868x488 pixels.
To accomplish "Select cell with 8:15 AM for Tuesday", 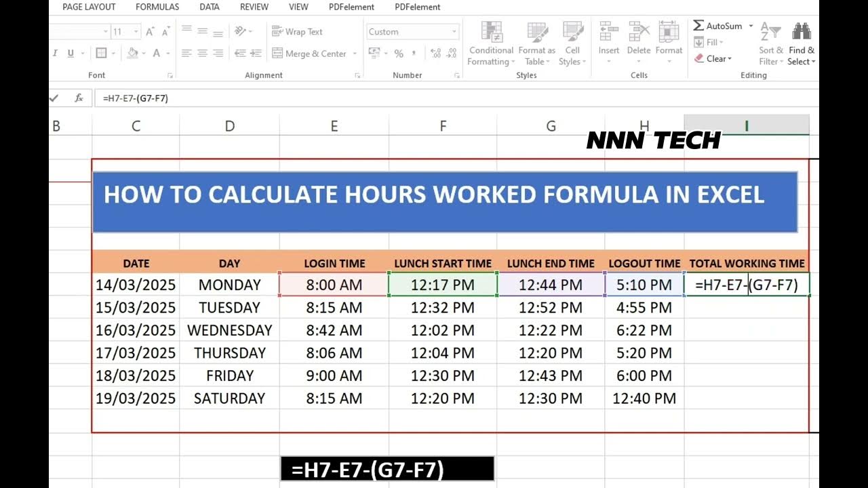I will point(334,308).
